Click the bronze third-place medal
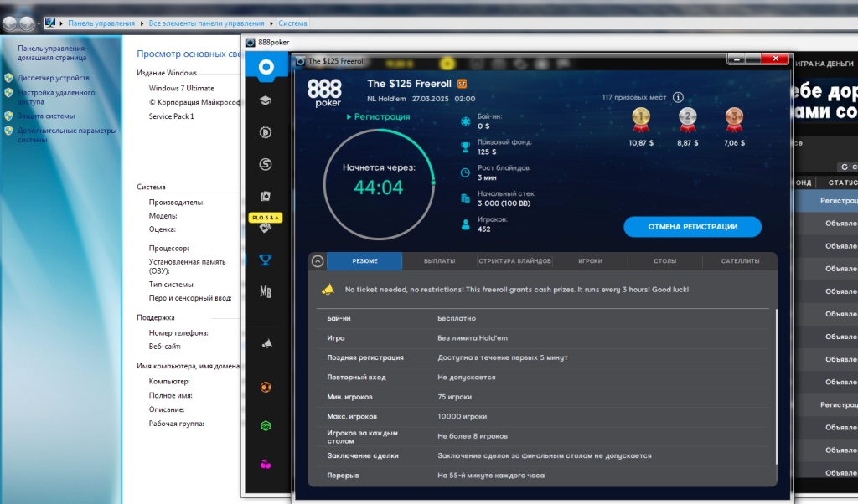 [x=734, y=120]
